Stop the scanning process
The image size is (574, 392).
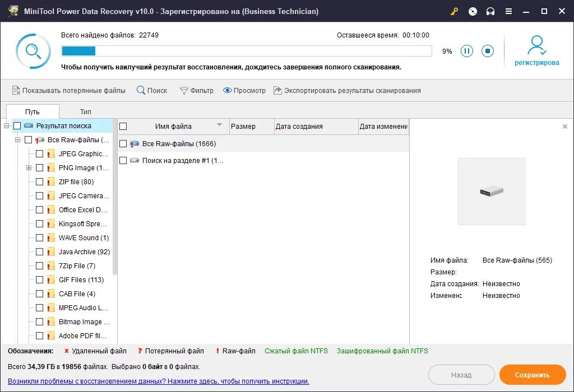(488, 51)
